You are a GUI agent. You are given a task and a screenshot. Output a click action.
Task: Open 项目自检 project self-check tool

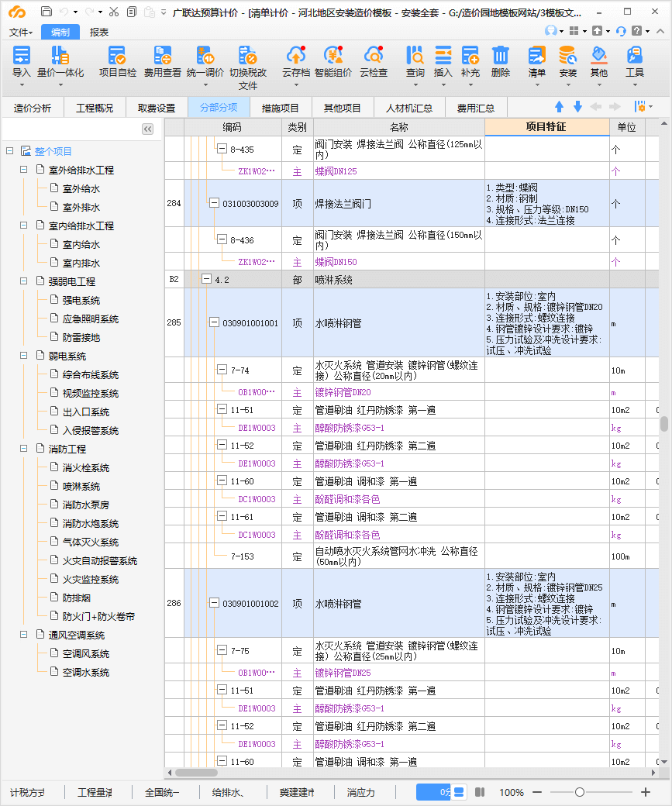(117, 56)
